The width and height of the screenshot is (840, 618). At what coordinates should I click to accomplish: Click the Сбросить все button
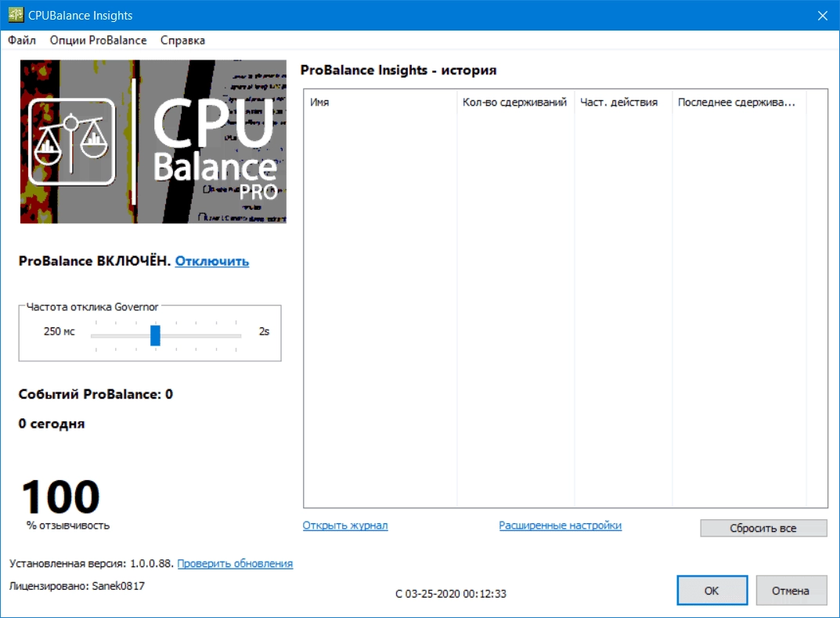[763, 528]
